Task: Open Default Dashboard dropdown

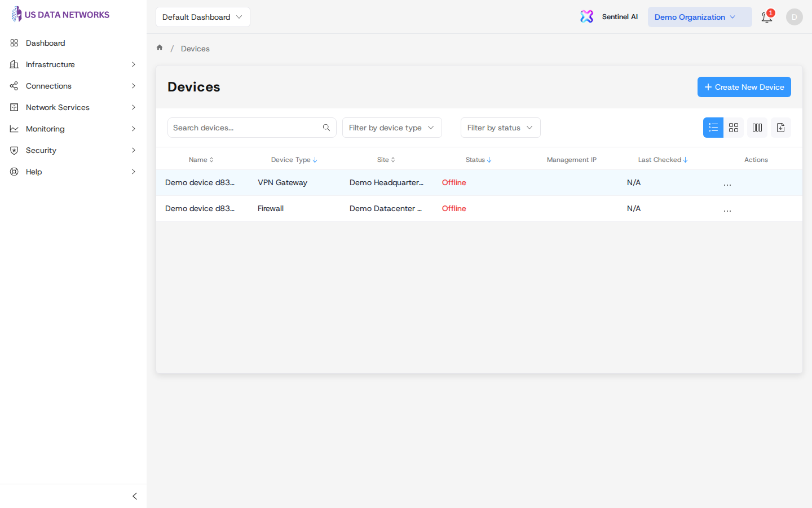Action: tap(203, 17)
